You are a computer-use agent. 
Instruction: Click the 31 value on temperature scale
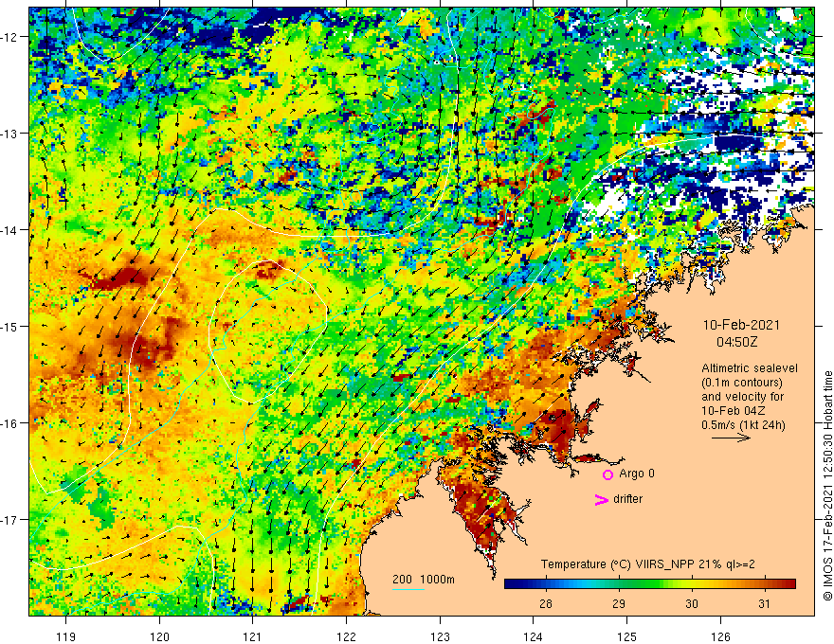pyautogui.click(x=764, y=603)
